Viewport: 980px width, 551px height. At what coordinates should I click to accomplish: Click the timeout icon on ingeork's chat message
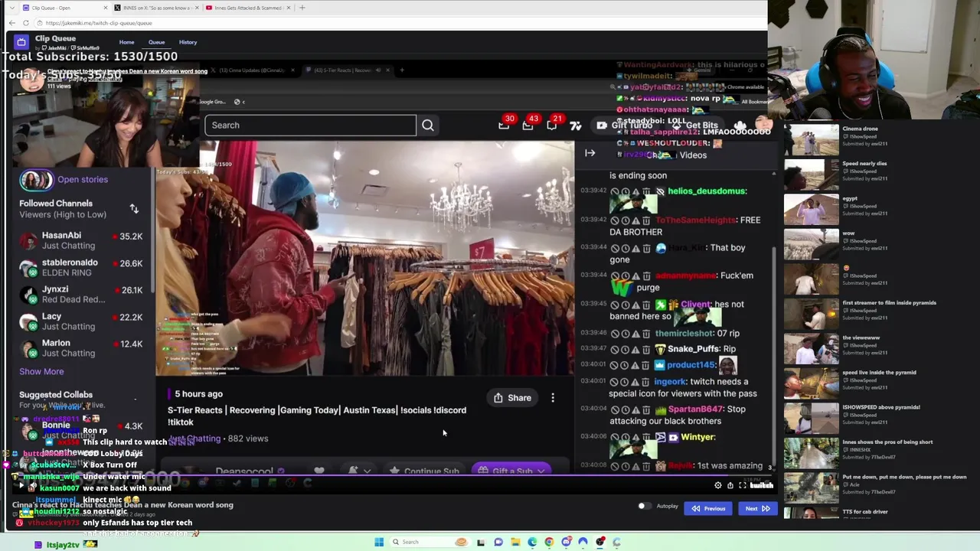(x=626, y=382)
